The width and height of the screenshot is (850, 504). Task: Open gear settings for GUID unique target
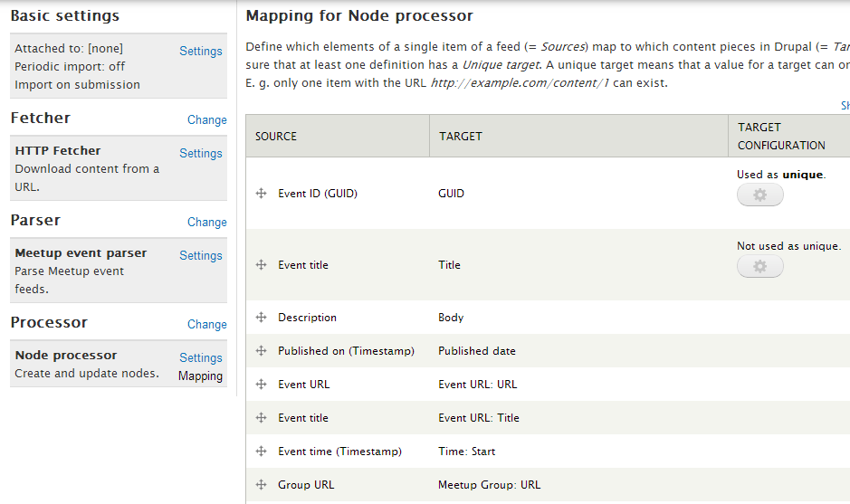click(760, 195)
